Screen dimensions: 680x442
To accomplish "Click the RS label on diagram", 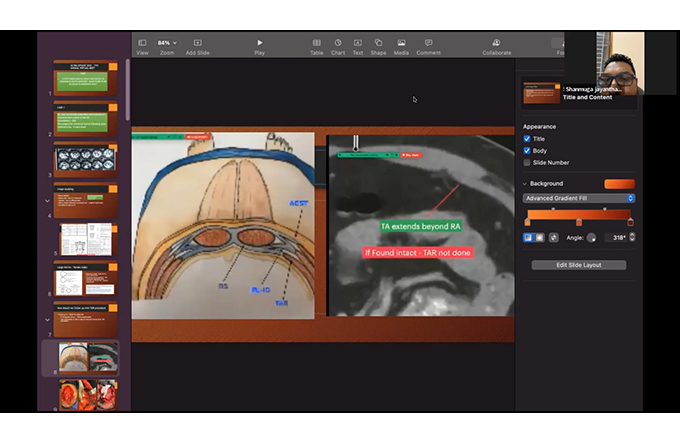I will 223,286.
